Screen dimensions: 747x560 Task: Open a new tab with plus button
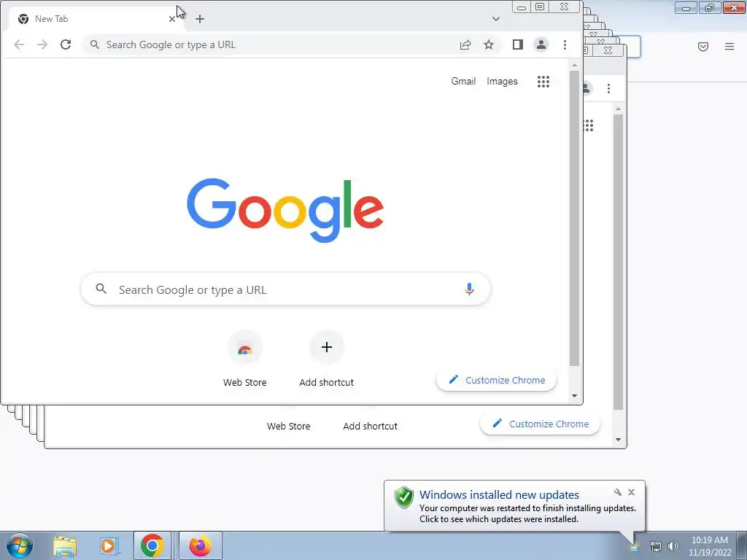tap(200, 19)
